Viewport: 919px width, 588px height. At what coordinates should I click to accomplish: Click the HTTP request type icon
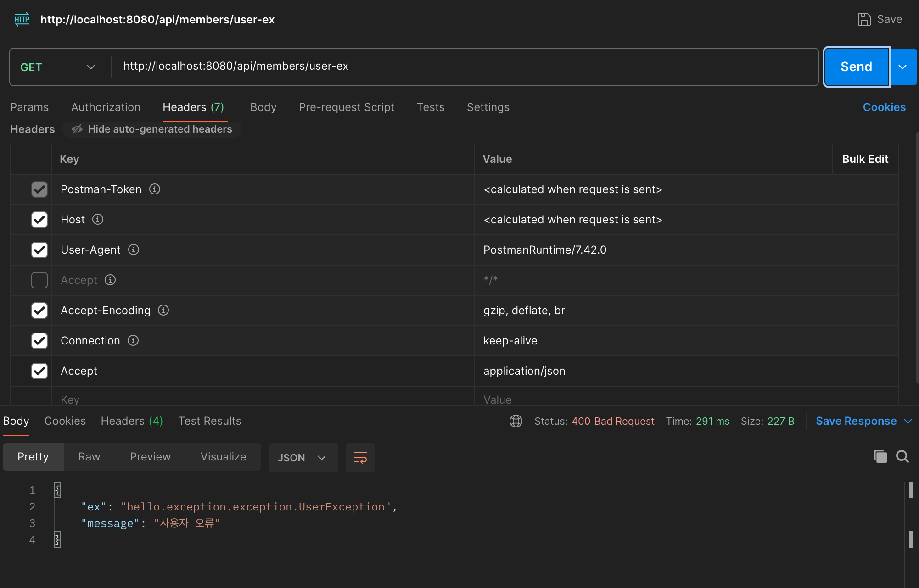22,19
